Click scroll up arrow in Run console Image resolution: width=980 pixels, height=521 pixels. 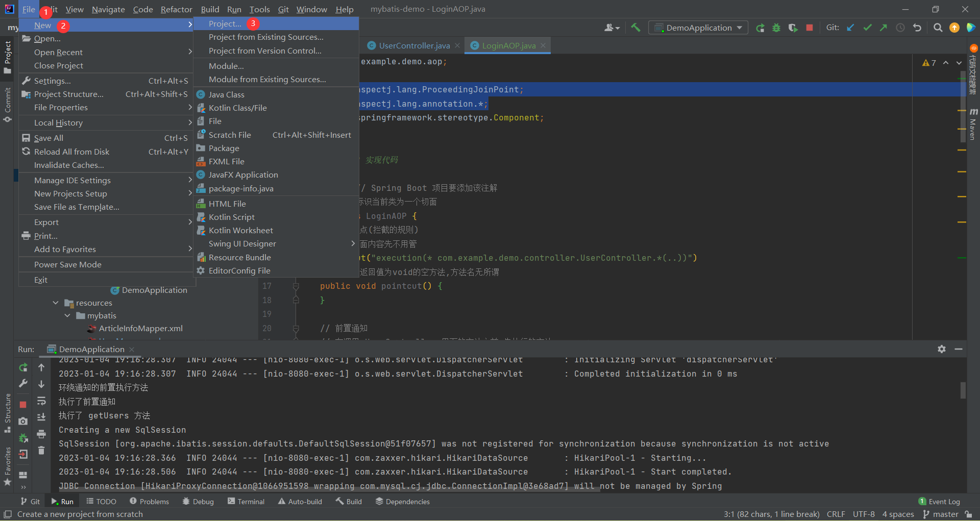(x=41, y=367)
